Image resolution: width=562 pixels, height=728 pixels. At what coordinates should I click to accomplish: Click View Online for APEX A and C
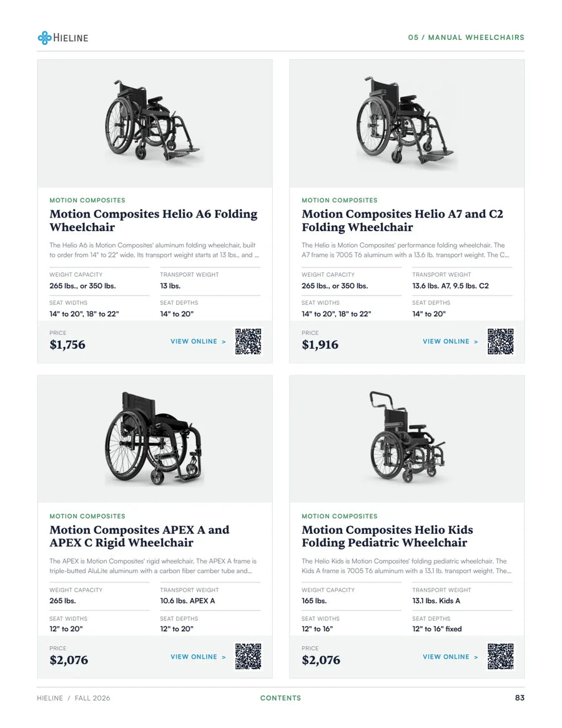[x=198, y=657]
